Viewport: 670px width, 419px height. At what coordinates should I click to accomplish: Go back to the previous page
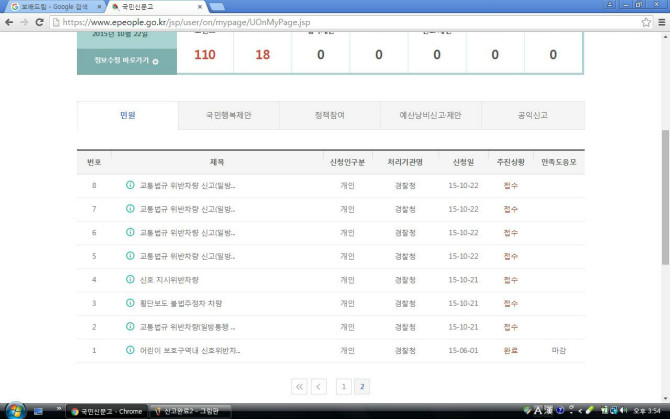click(x=9, y=22)
